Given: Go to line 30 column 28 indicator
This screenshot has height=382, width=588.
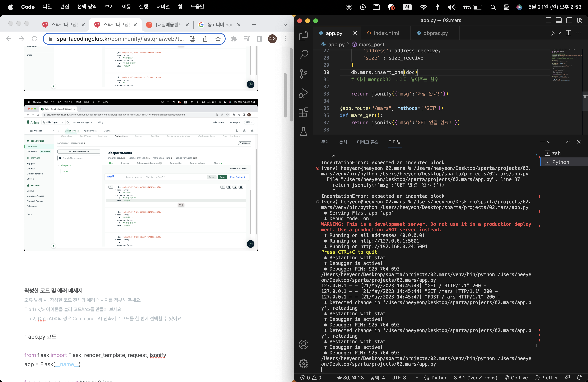Looking at the screenshot, I should click(x=350, y=378).
